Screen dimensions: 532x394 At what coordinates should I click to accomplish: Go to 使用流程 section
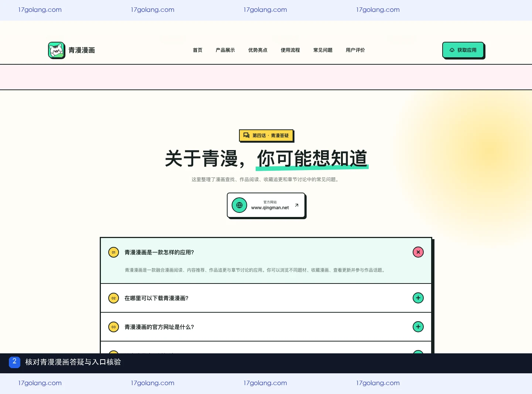click(290, 50)
